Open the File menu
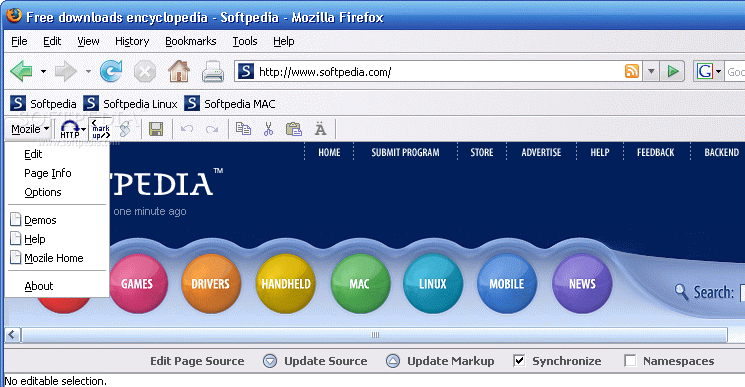 point(19,41)
